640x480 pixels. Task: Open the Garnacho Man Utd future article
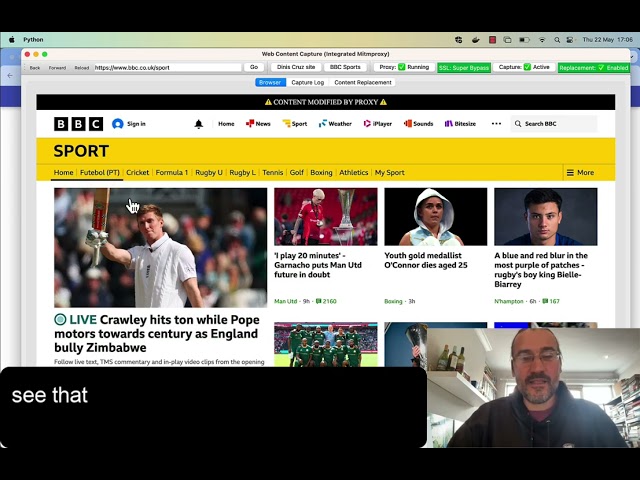pyautogui.click(x=318, y=265)
